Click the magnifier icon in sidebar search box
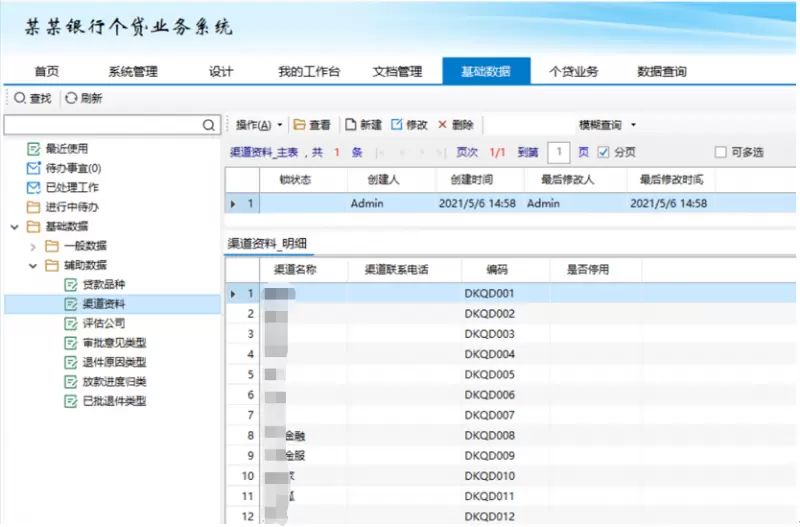This screenshot has height=527, width=800. pyautogui.click(x=209, y=125)
